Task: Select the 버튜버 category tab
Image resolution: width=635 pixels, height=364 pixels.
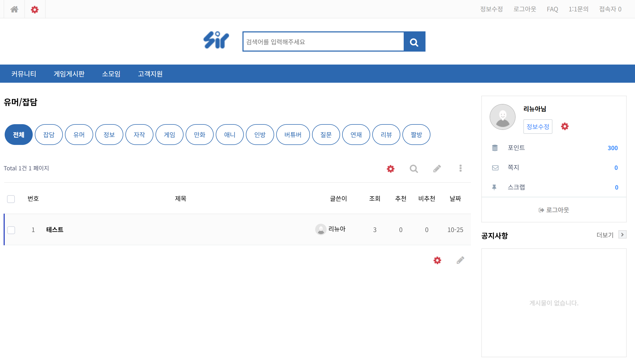Action: coord(293,135)
